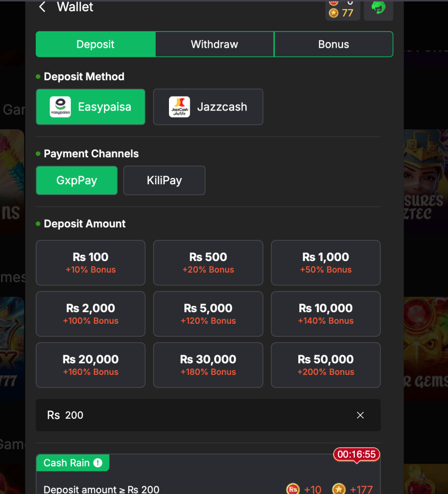Open customer support via green headset icon
The width and height of the screenshot is (448, 494).
[378, 8]
